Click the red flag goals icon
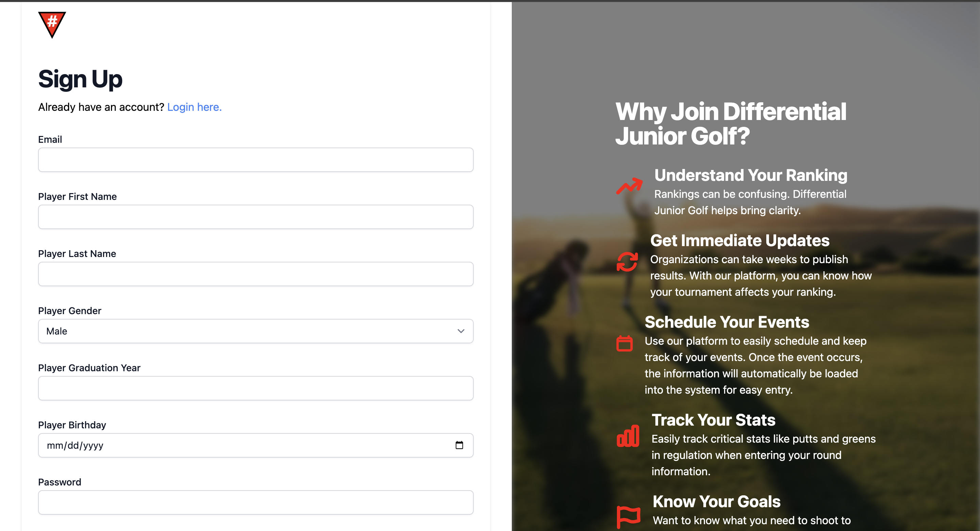Viewport: 980px width, 531px height. (x=628, y=516)
